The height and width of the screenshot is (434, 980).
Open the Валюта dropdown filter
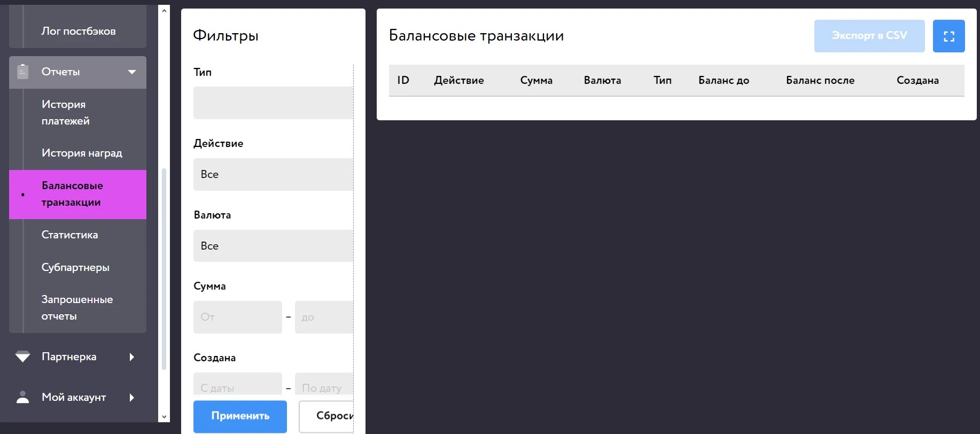pyautogui.click(x=273, y=246)
